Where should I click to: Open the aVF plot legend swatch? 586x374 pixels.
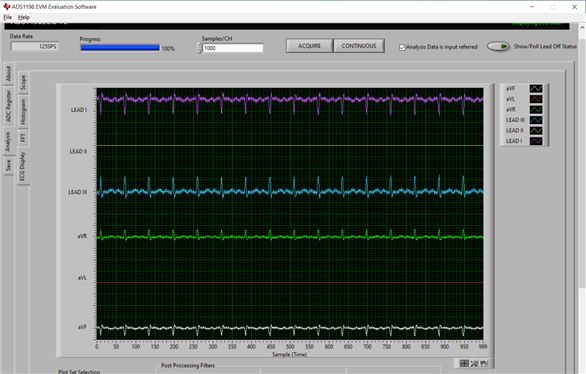click(536, 89)
